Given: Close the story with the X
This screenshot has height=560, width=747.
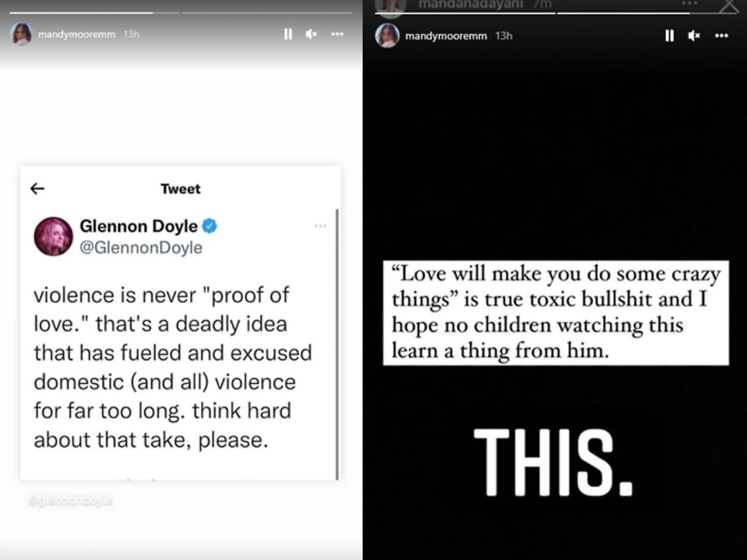Looking at the screenshot, I should 728,6.
